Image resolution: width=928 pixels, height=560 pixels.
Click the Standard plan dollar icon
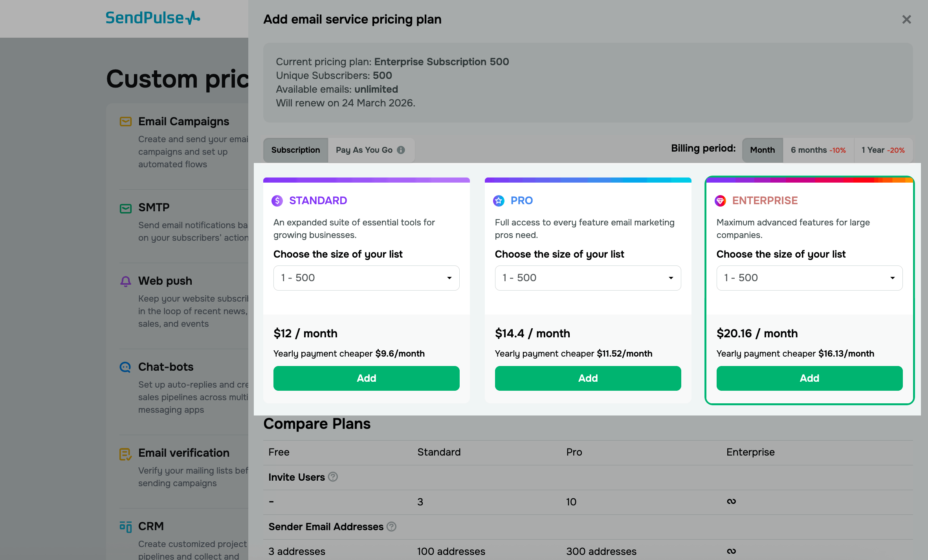coord(277,201)
